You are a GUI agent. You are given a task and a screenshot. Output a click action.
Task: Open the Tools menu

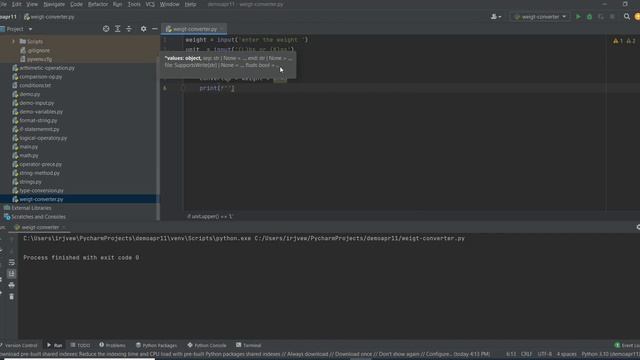[x=134, y=4]
